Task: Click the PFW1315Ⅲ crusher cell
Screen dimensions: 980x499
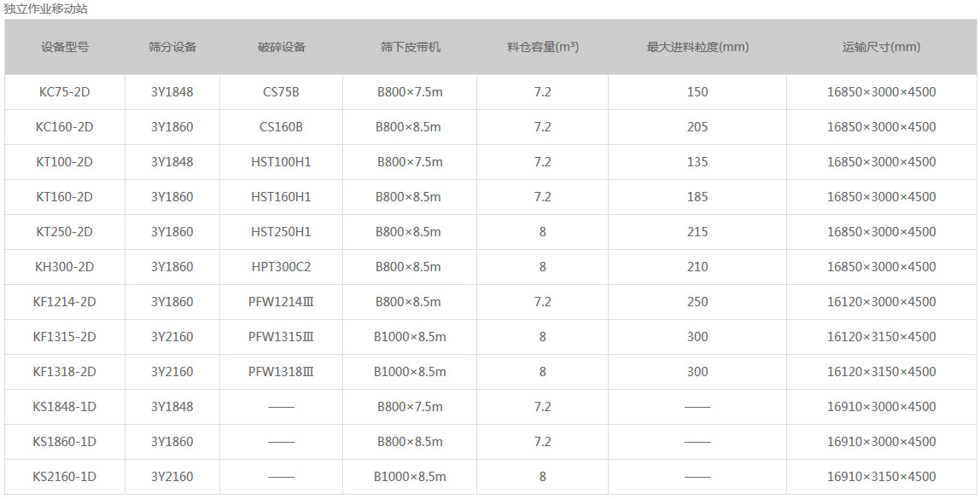Action: click(281, 337)
